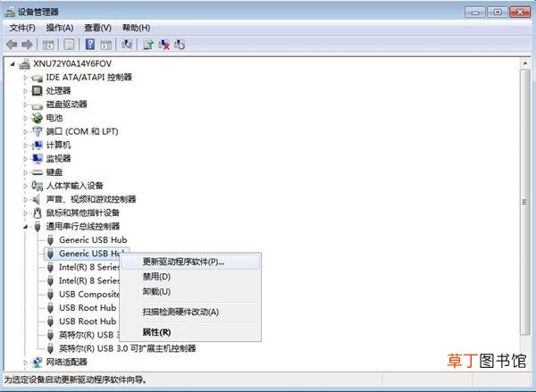Close the 设备管理器 window
Image resolution: width=536 pixels, height=392 pixels.
(520, 13)
